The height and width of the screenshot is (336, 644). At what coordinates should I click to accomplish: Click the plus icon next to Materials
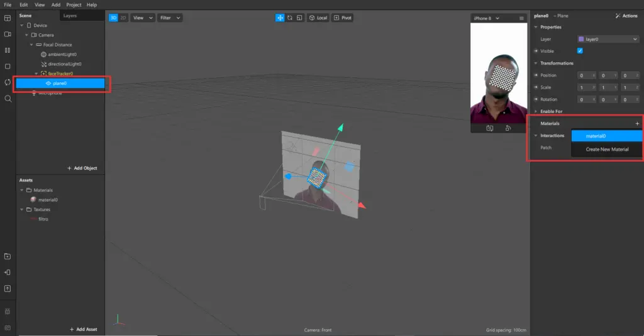tap(637, 124)
